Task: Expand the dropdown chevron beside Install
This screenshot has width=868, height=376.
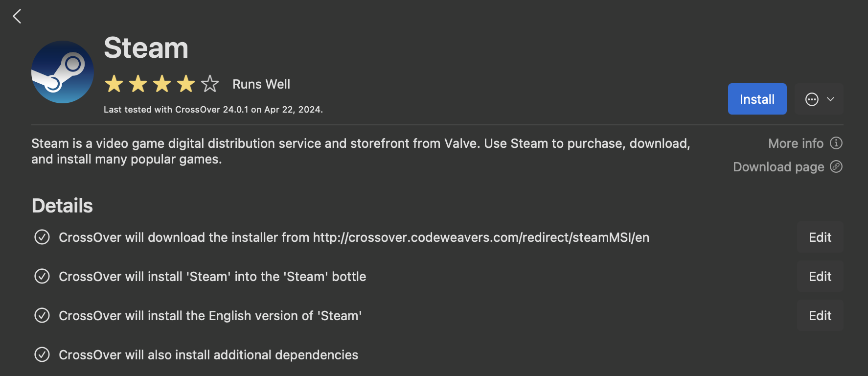Action: point(830,99)
